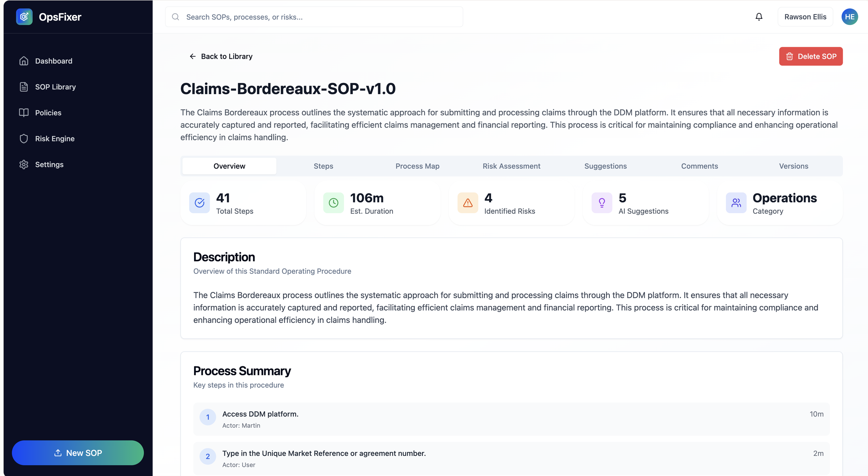Open Settings in sidebar
868x476 pixels.
click(x=49, y=165)
